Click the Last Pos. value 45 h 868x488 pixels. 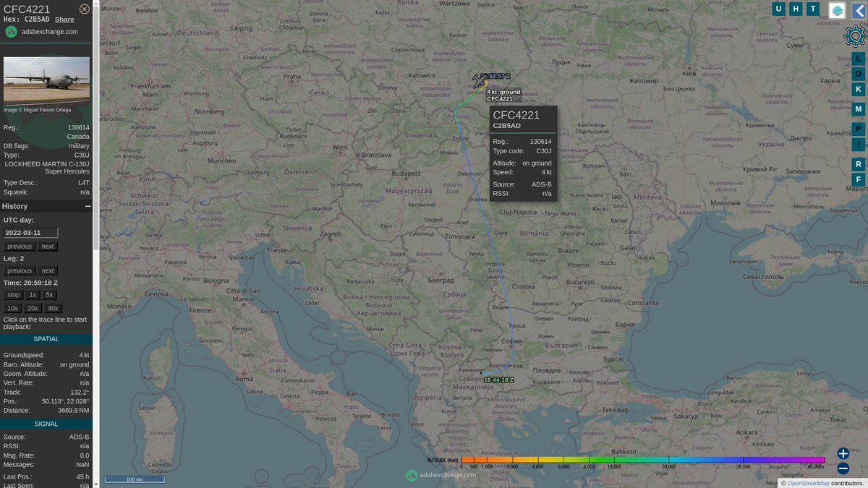tap(82, 476)
